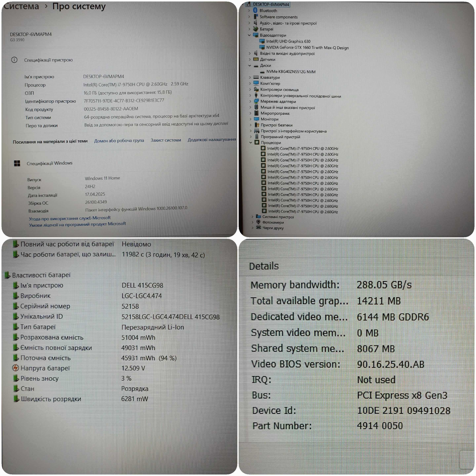476x476 pixels.
Task: Click the Монітори category icon
Action: 257,119
